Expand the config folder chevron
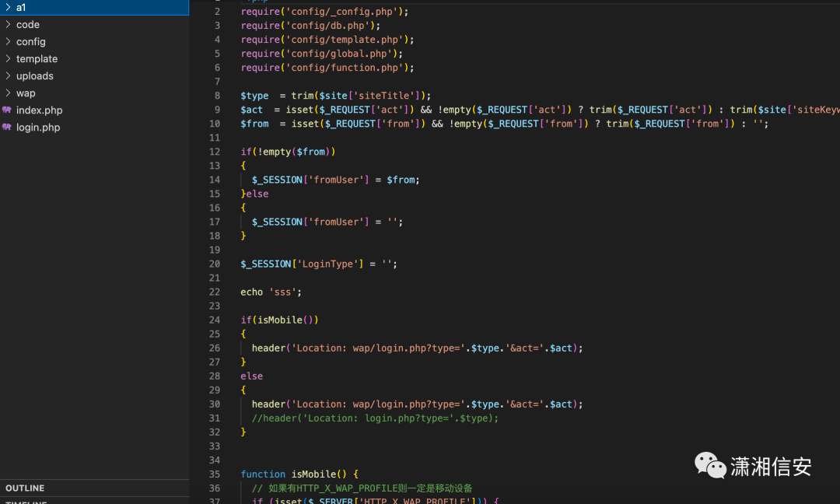Image resolution: width=840 pixels, height=504 pixels. 8,41
